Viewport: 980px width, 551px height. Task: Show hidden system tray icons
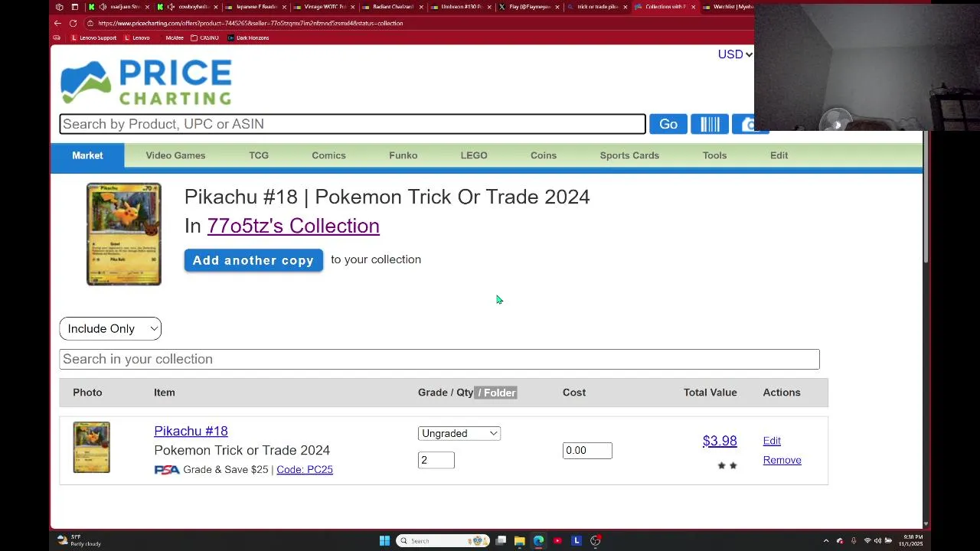click(826, 541)
